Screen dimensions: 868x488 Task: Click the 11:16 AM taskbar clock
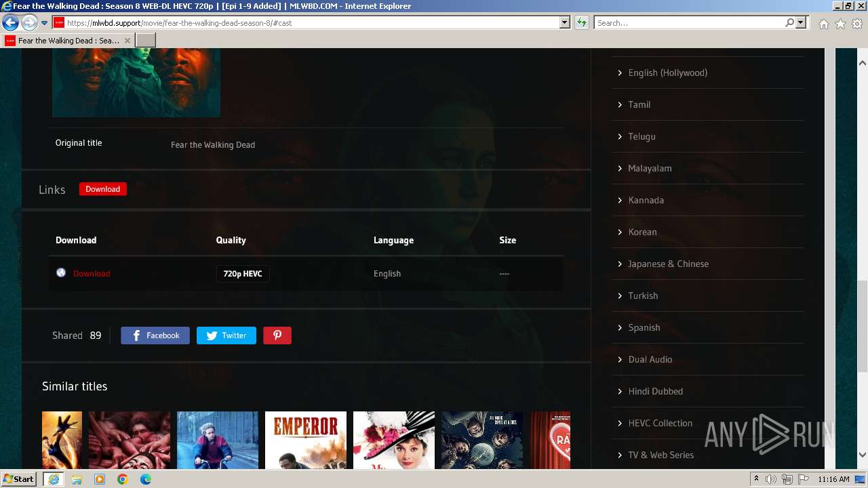click(833, 479)
